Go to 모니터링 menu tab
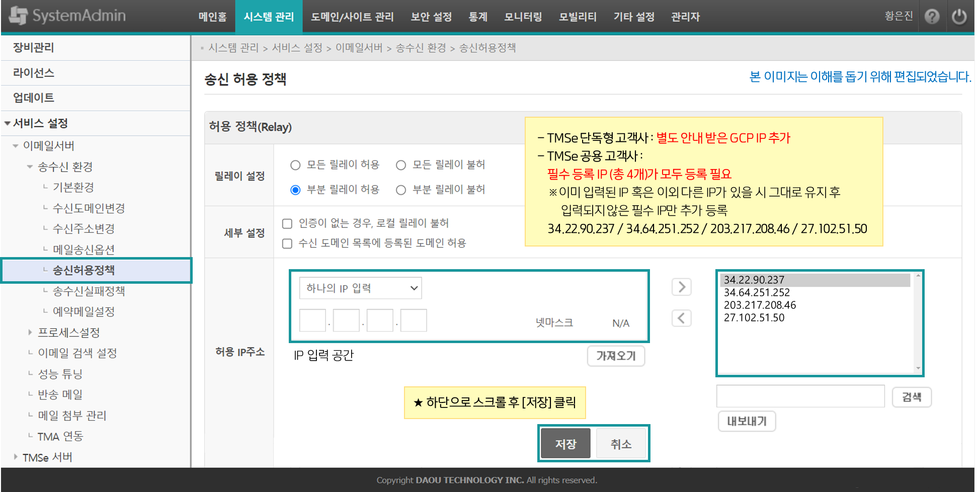This screenshot has height=492, width=980. 523,17
